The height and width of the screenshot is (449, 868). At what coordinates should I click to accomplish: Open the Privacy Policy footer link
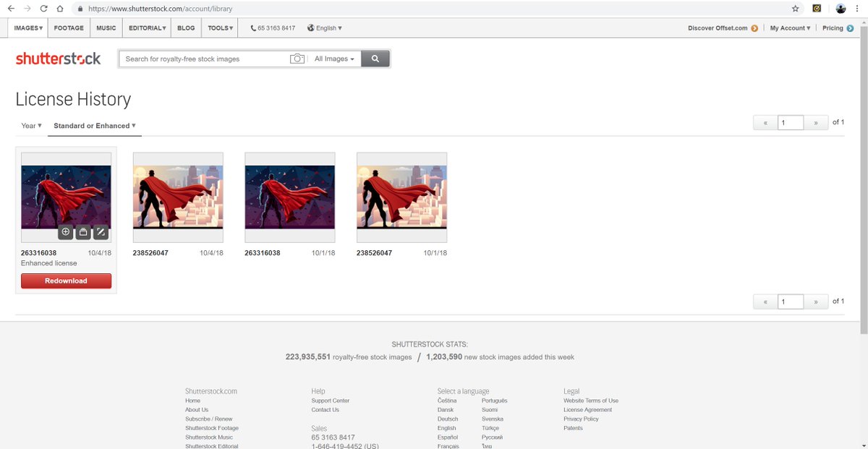[582, 419]
